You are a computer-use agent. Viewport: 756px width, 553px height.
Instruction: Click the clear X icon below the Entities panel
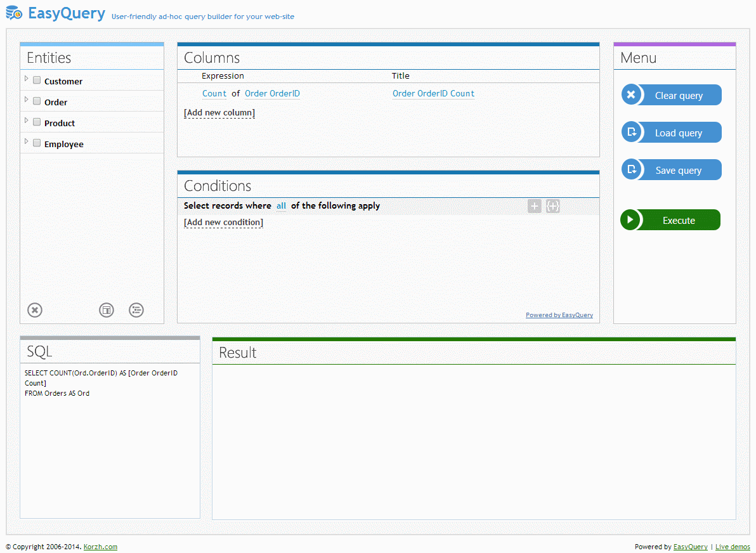coord(34,310)
